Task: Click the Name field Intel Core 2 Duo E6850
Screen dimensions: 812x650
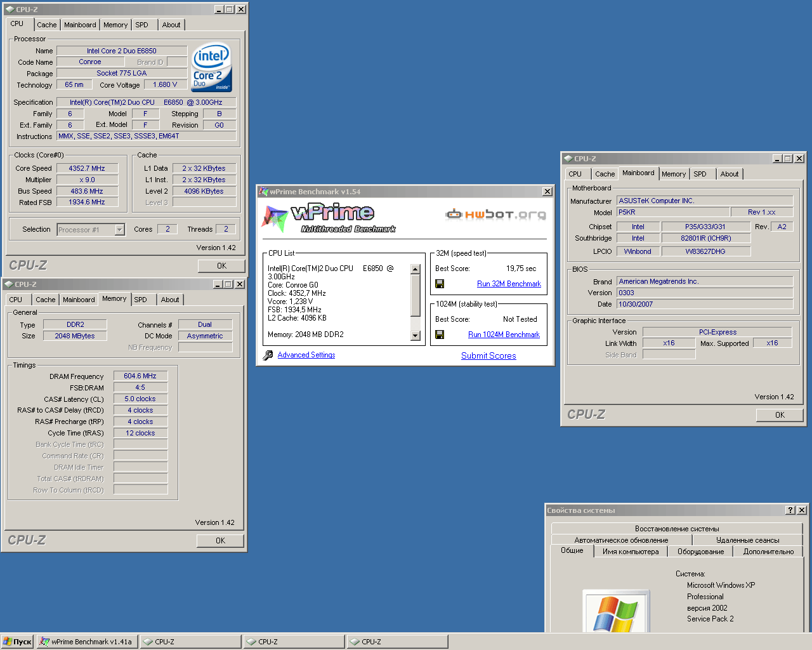Action: pyautogui.click(x=121, y=51)
